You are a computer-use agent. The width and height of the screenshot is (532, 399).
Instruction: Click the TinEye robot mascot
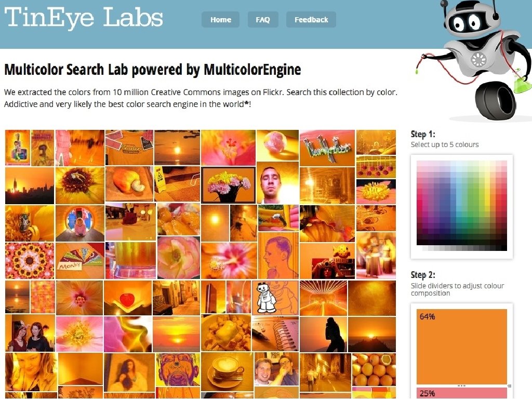pyautogui.click(x=473, y=60)
